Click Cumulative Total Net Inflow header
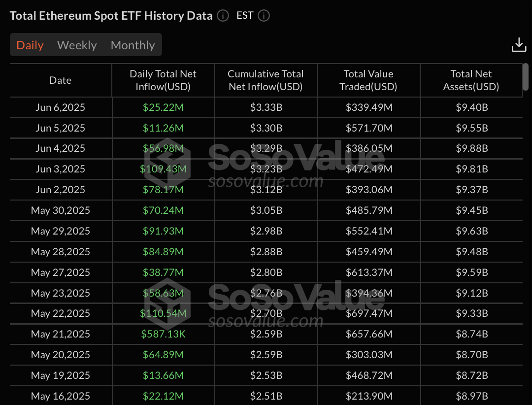Image resolution: width=532 pixels, height=405 pixels. [266, 80]
